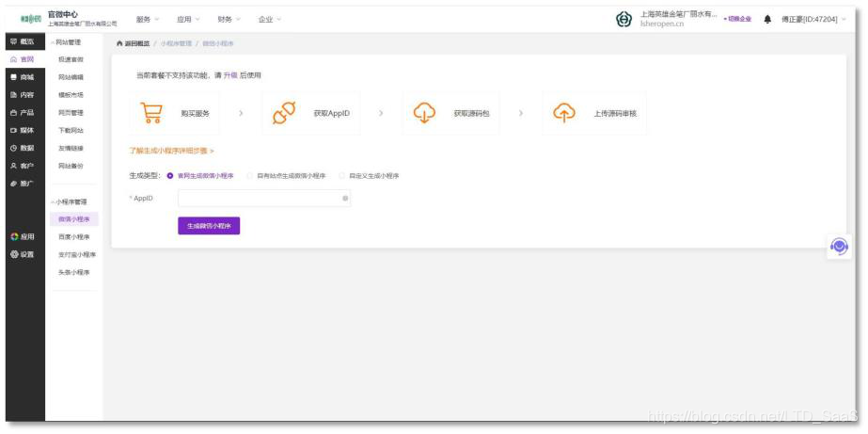
Task: Open 模板市场 in the submenu
Action: point(71,95)
